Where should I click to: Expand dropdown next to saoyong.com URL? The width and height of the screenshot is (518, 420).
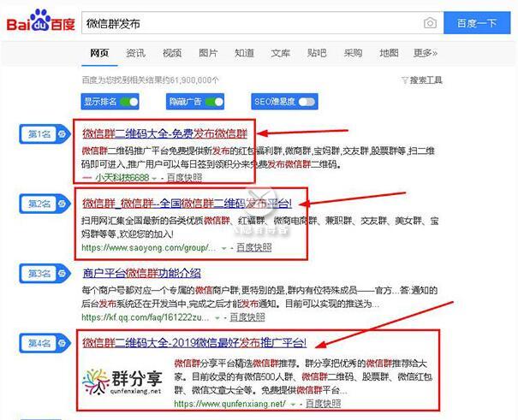[224, 248]
